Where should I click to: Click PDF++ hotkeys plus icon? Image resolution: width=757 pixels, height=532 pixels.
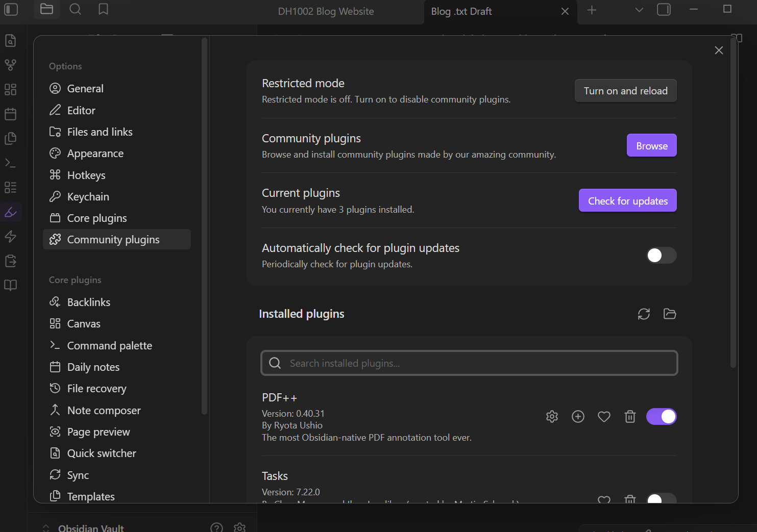click(x=578, y=417)
